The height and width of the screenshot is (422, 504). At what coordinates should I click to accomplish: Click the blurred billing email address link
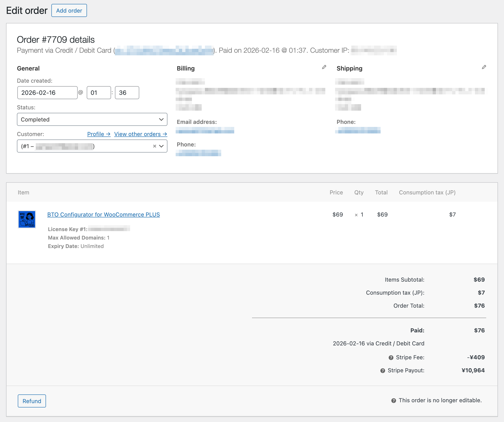pyautogui.click(x=205, y=130)
